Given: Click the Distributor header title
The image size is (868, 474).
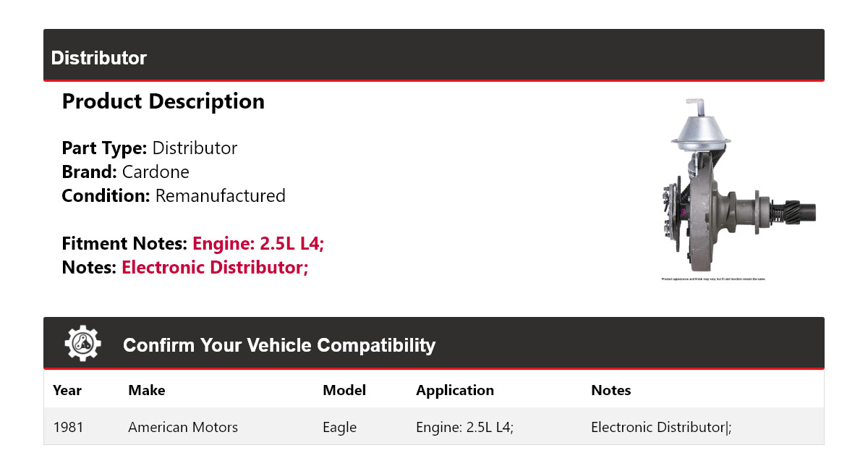Looking at the screenshot, I should 99,58.
